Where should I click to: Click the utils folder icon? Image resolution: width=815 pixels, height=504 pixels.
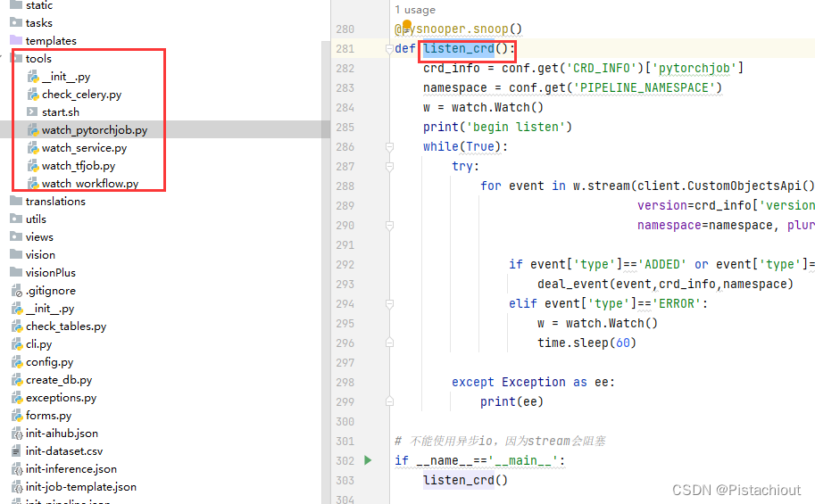pyautogui.click(x=17, y=219)
